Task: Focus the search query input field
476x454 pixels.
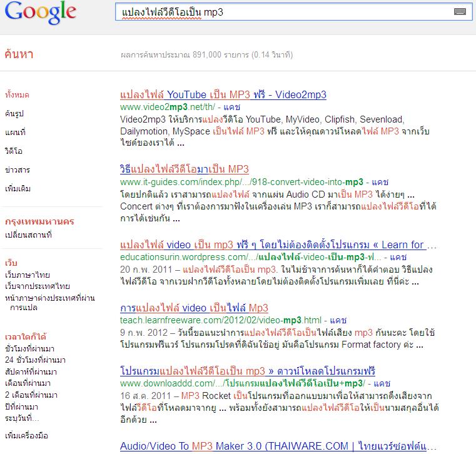Action: point(293,12)
